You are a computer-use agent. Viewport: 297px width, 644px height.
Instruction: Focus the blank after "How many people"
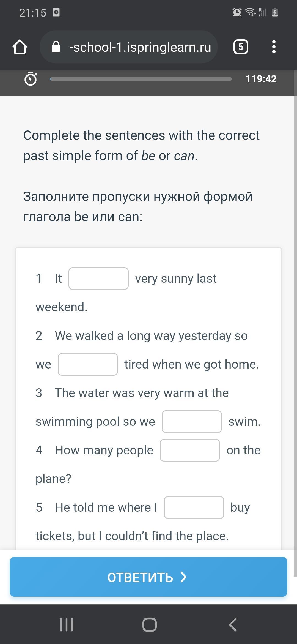(x=190, y=450)
